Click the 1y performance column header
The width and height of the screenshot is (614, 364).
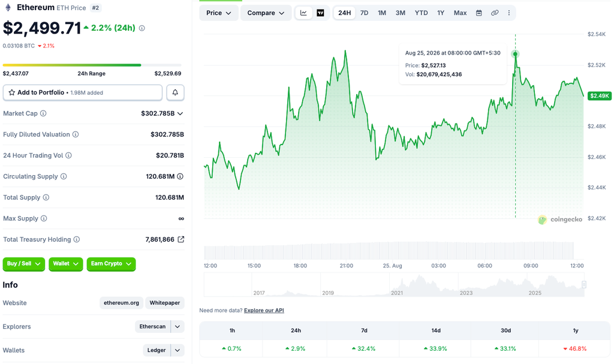pos(575,330)
